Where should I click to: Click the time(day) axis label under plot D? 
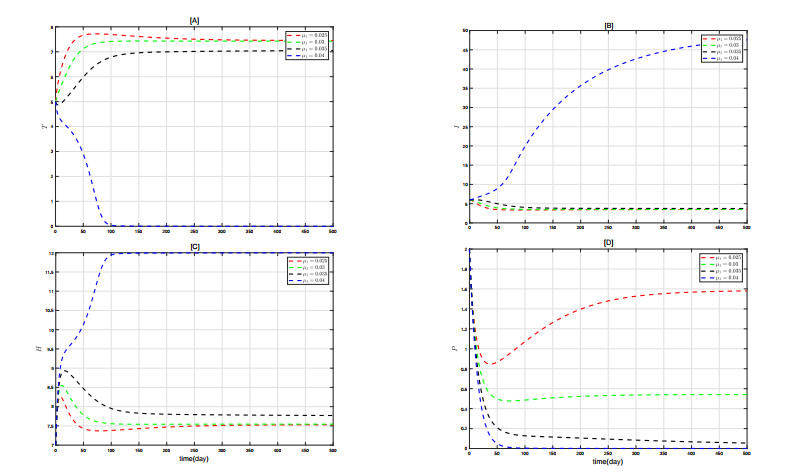(x=607, y=461)
